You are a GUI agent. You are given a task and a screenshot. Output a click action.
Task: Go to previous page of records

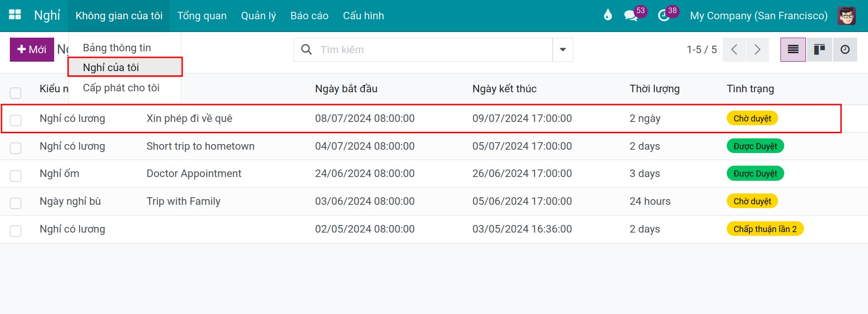(734, 49)
